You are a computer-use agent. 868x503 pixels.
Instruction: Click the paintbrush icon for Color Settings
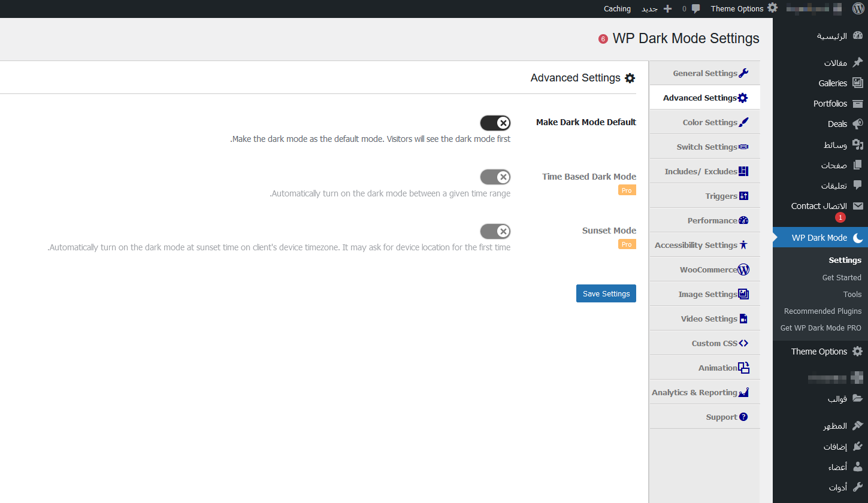coord(743,122)
